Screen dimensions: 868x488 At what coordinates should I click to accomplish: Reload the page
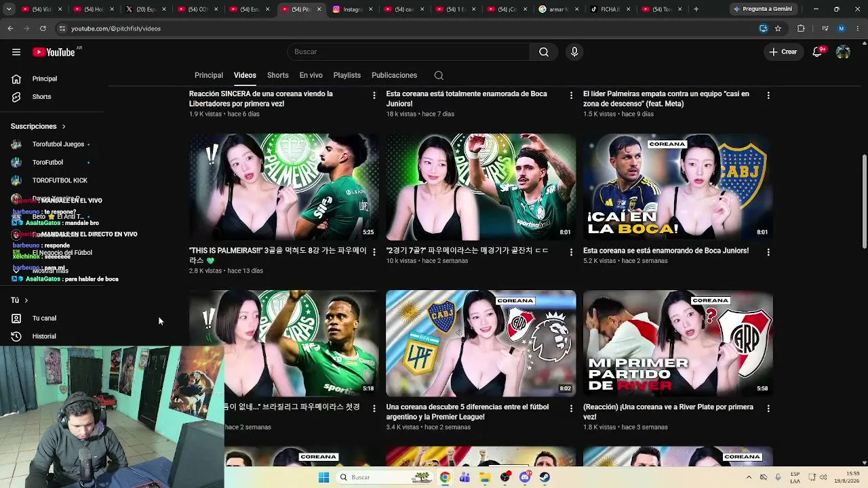coord(43,28)
